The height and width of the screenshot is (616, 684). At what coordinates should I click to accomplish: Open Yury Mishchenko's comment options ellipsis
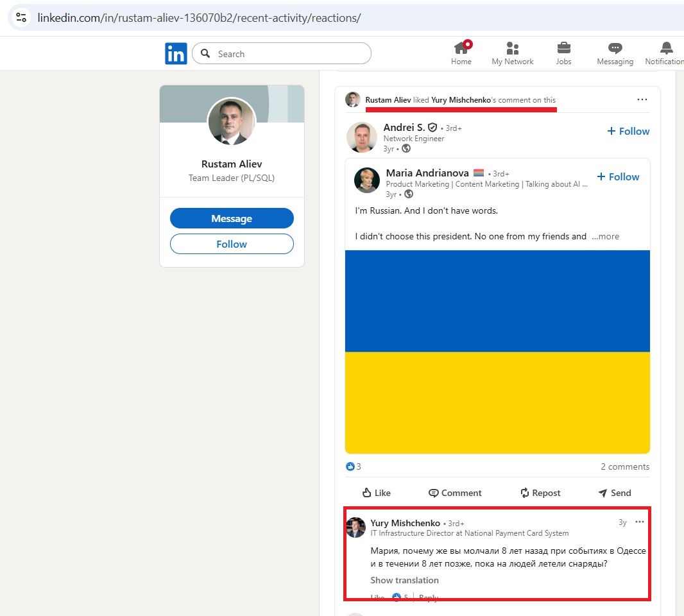tap(639, 522)
